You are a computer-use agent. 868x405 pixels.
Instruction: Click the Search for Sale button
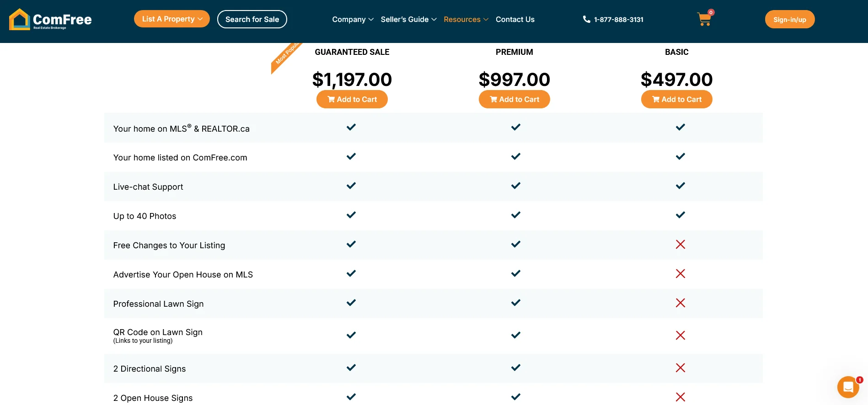(x=252, y=19)
